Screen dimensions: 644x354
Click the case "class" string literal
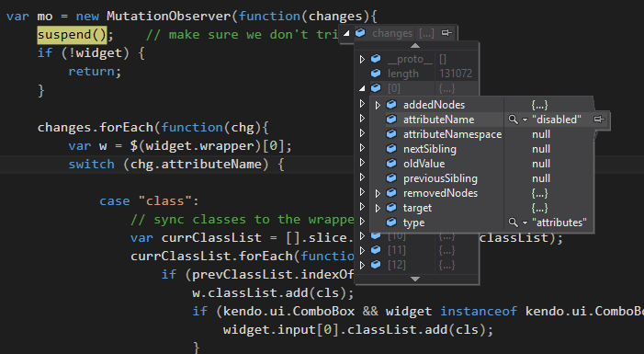(x=165, y=201)
